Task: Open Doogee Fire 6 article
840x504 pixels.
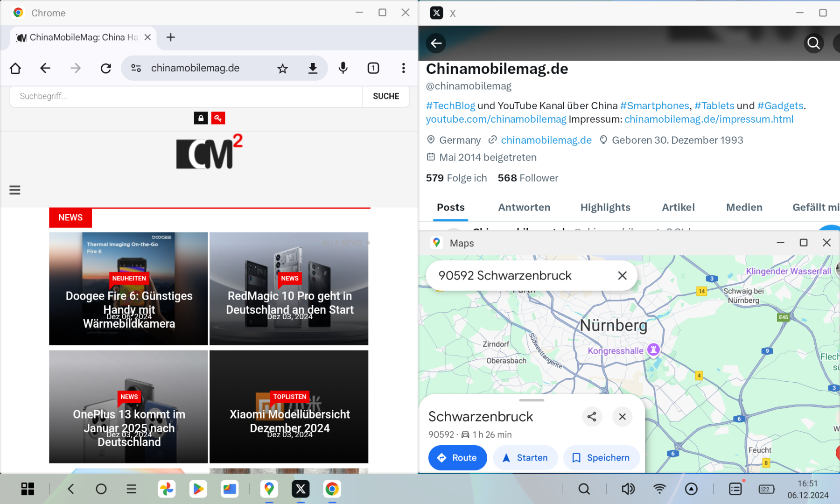Action: pyautogui.click(x=128, y=289)
